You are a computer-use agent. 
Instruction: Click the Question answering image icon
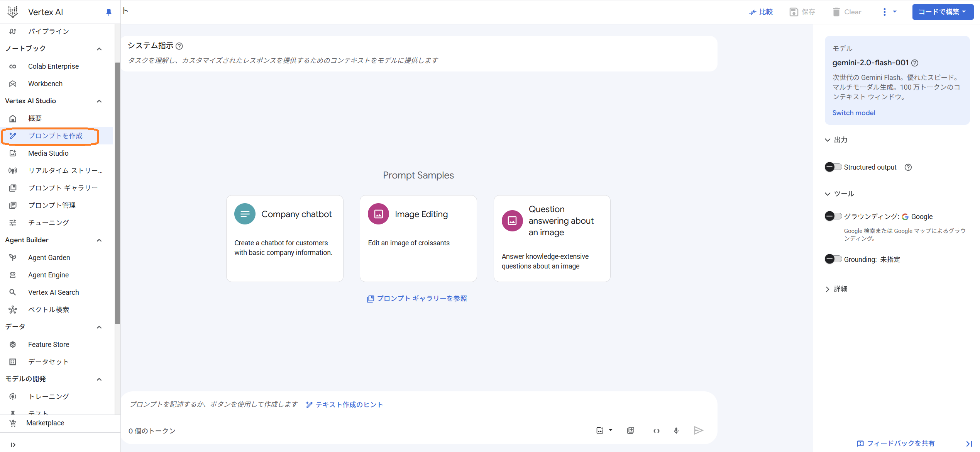pyautogui.click(x=512, y=221)
